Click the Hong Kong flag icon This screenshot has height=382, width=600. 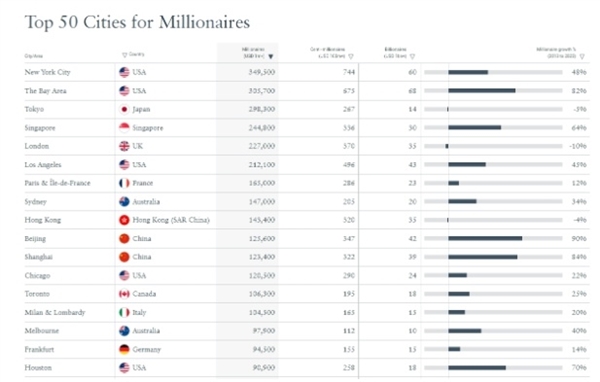point(124,220)
